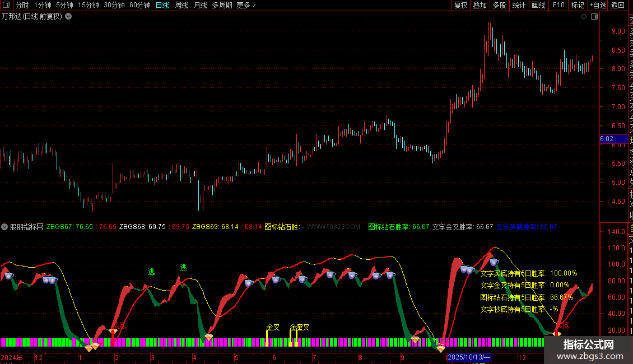Click the diamond icon in the top-right of the main chart
Image resolution: width=633 pixels, height=364 pixels.
[584, 17]
